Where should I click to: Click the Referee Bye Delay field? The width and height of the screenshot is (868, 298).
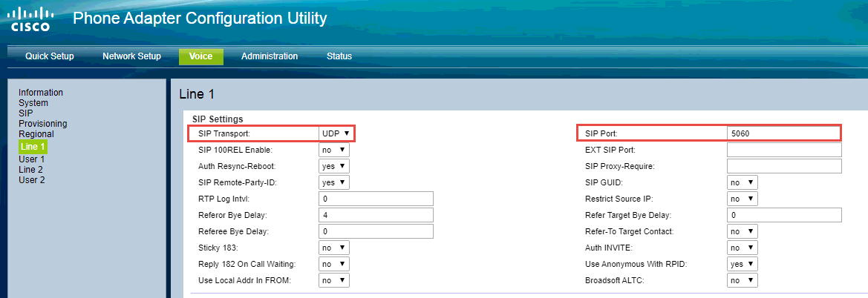click(376, 231)
